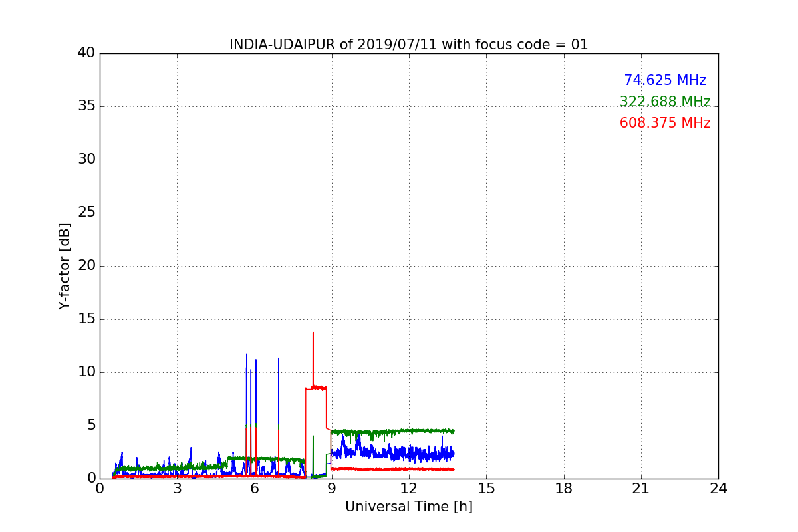
Task: Select the blue 74.625 MHz legend label
Action: click(x=665, y=80)
